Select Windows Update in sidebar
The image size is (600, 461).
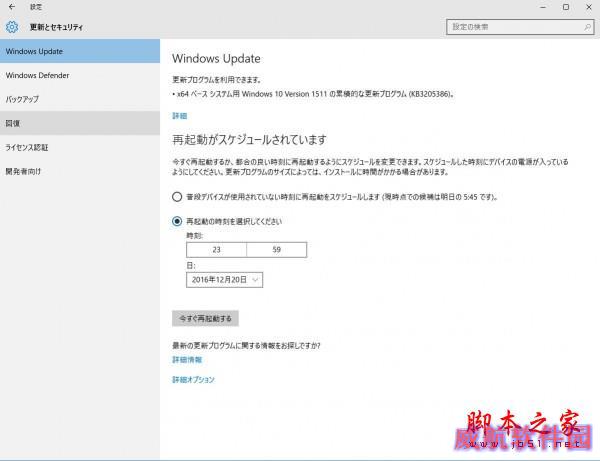click(x=80, y=51)
